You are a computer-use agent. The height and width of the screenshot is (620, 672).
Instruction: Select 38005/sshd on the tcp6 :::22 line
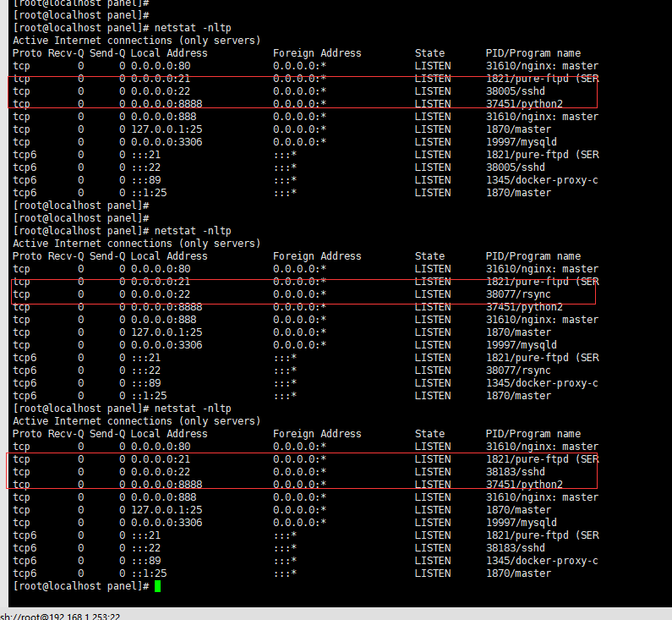(x=515, y=167)
